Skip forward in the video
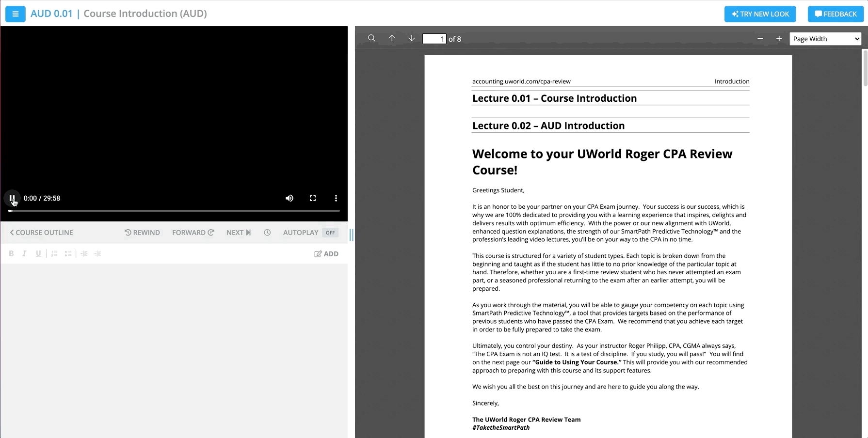 (x=193, y=233)
